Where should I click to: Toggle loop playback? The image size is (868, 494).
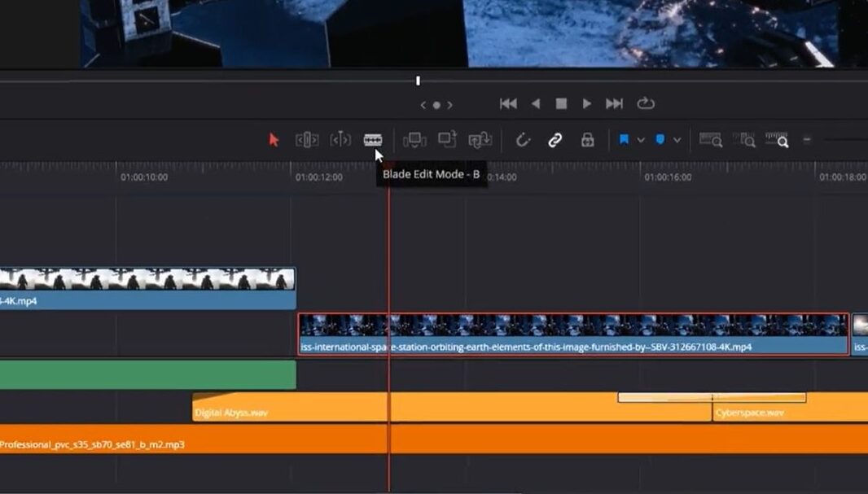(x=646, y=103)
